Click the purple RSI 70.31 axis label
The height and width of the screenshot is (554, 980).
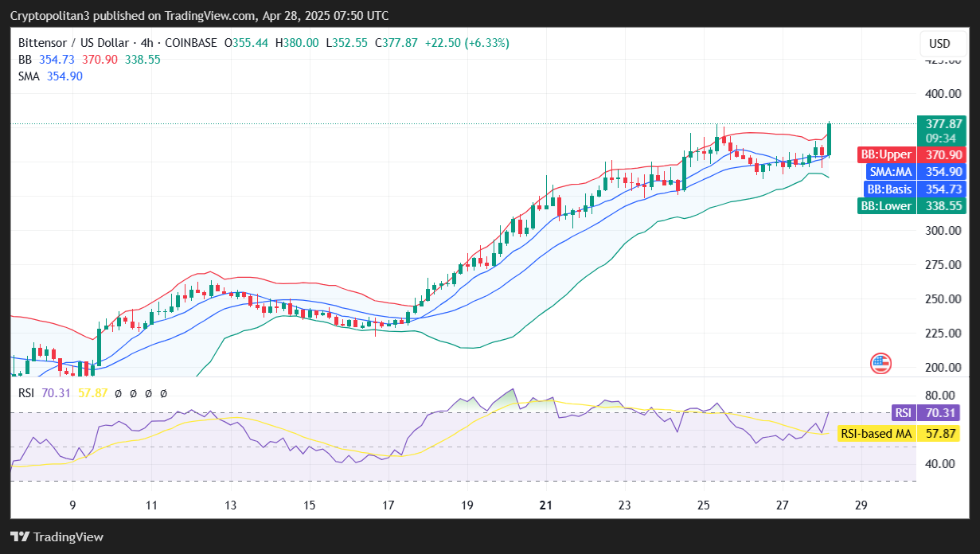click(x=927, y=412)
